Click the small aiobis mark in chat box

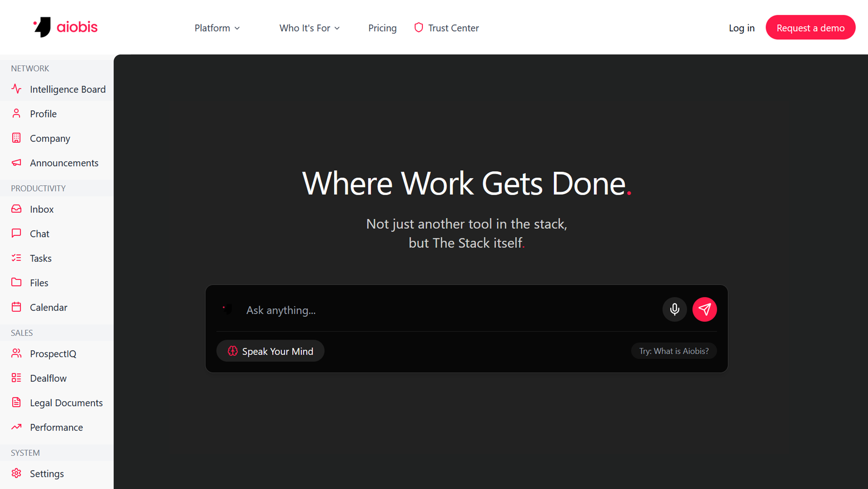[x=228, y=309]
